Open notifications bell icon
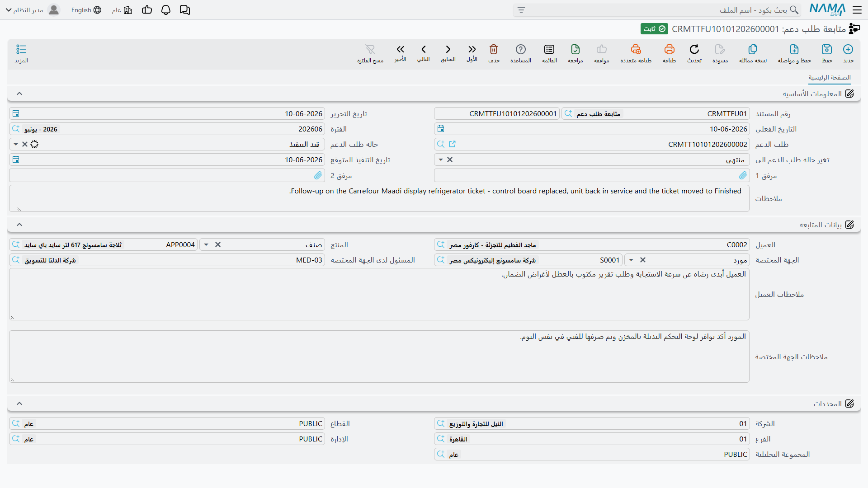Viewport: 868px width, 488px height. [166, 10]
